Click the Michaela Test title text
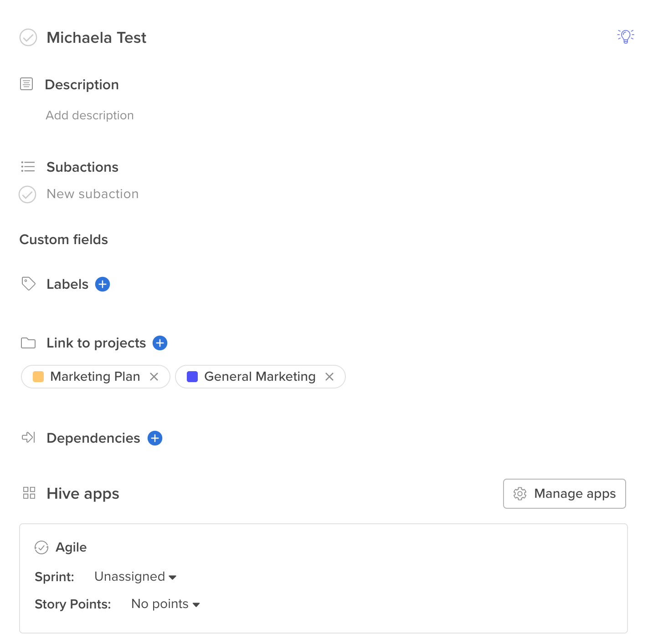This screenshot has width=658, height=644. [97, 38]
